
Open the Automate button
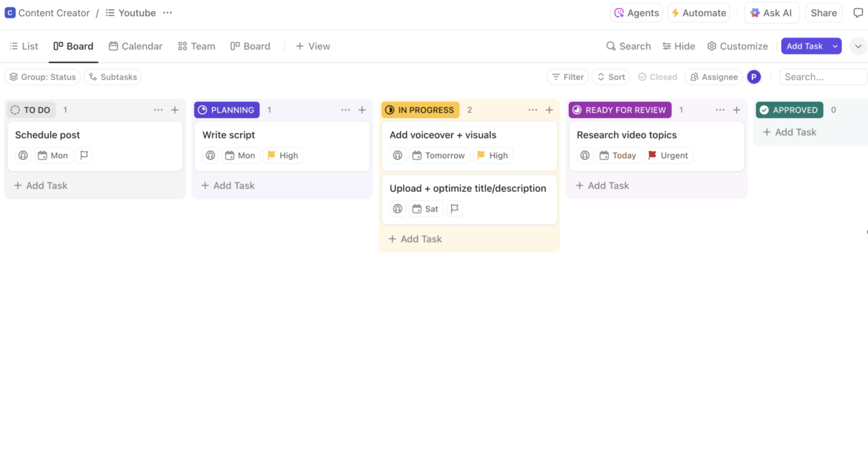point(699,12)
